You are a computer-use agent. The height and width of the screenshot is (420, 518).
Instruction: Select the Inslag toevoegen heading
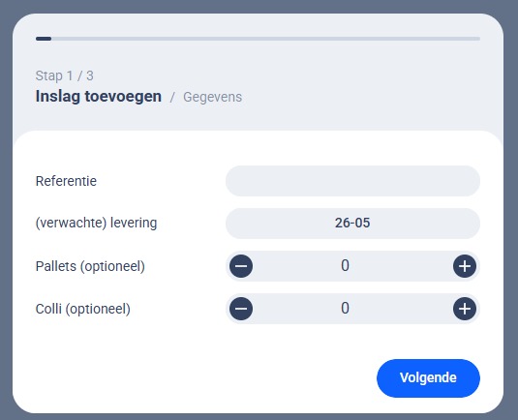click(x=99, y=97)
